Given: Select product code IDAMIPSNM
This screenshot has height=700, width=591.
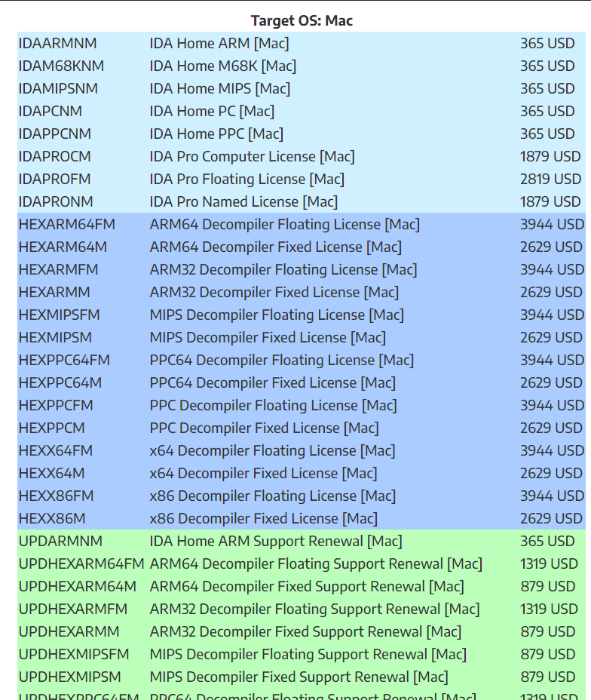Looking at the screenshot, I should pos(58,88).
